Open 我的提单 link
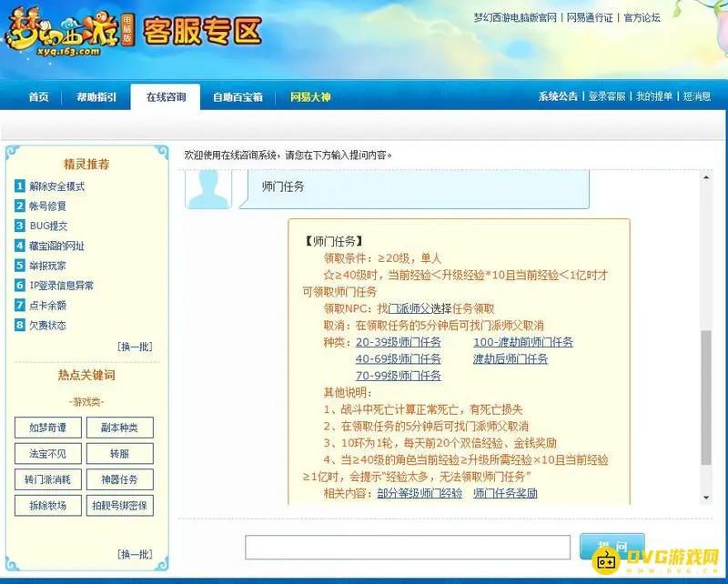Image resolution: width=728 pixels, height=584 pixels. click(x=654, y=96)
